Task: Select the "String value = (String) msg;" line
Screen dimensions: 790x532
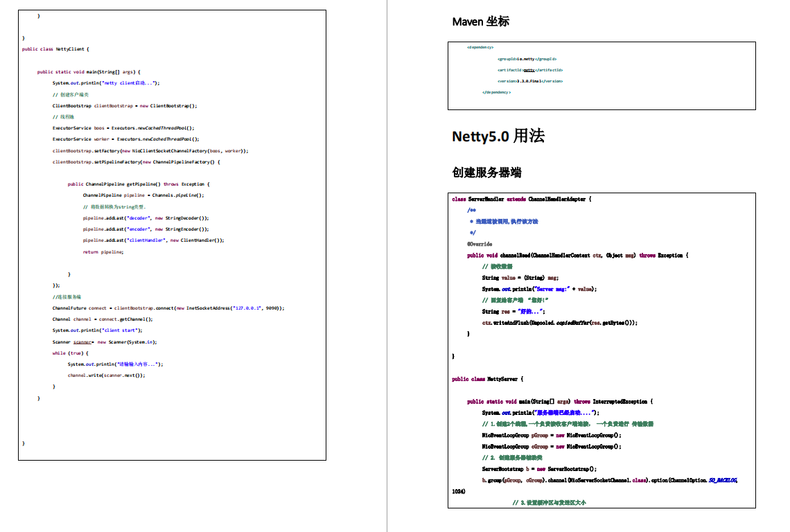Action: coord(520,278)
